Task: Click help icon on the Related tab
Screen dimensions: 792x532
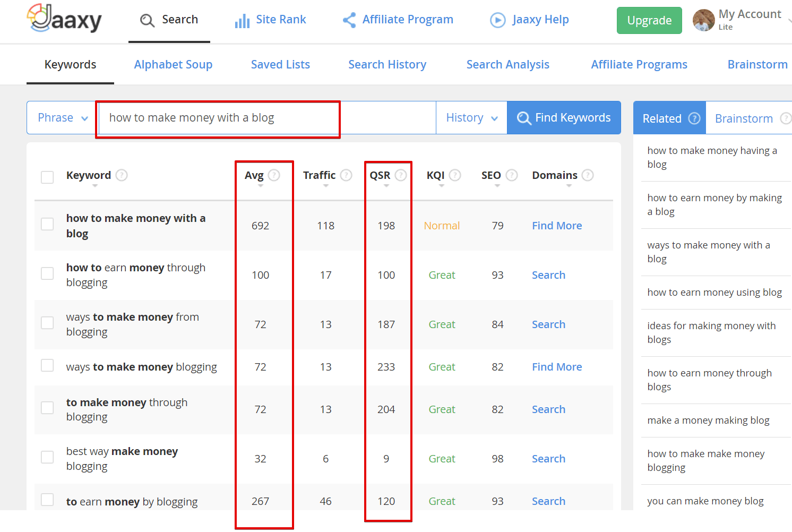Action: 694,118
